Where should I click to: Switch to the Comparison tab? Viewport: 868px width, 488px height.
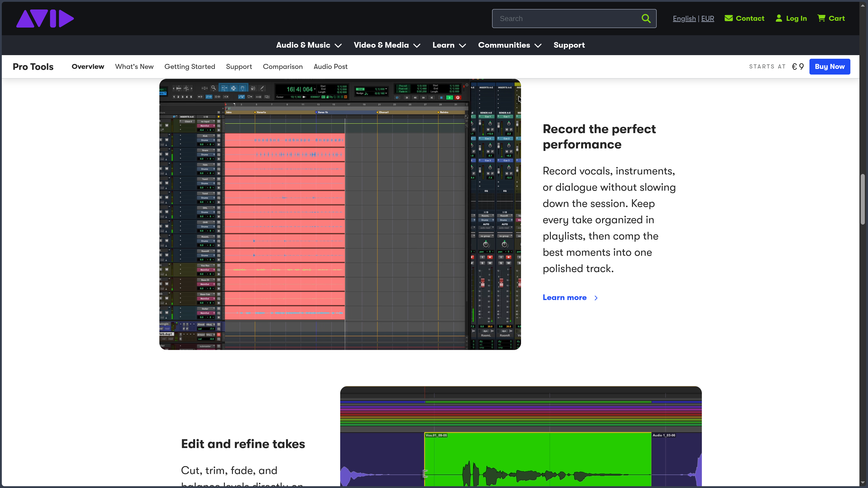pos(283,67)
